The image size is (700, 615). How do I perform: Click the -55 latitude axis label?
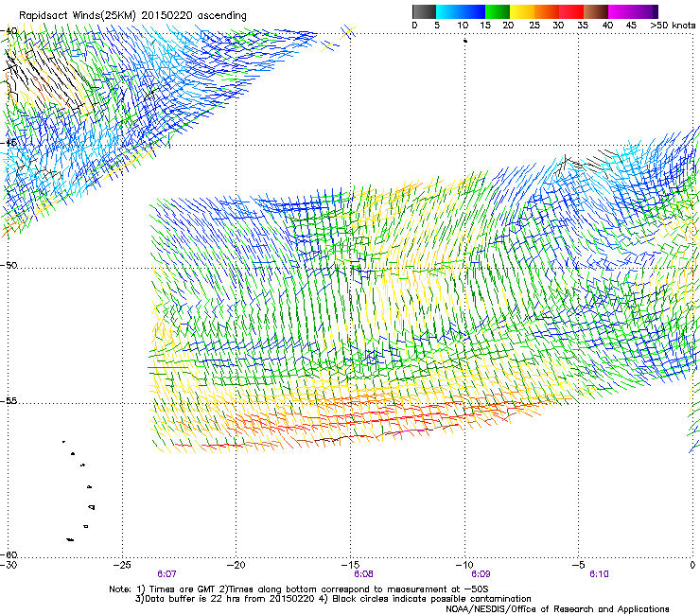point(9,401)
